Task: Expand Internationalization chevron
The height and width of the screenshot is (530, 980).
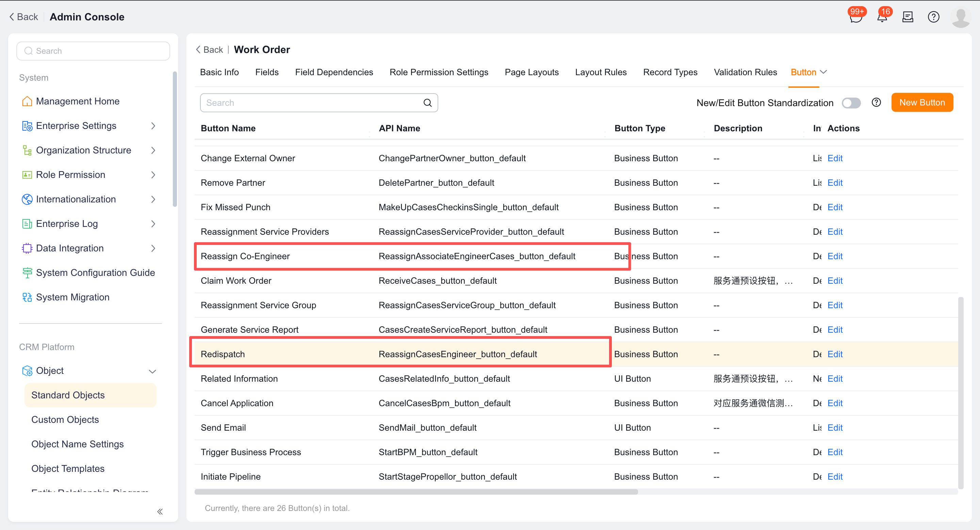Action: point(153,199)
